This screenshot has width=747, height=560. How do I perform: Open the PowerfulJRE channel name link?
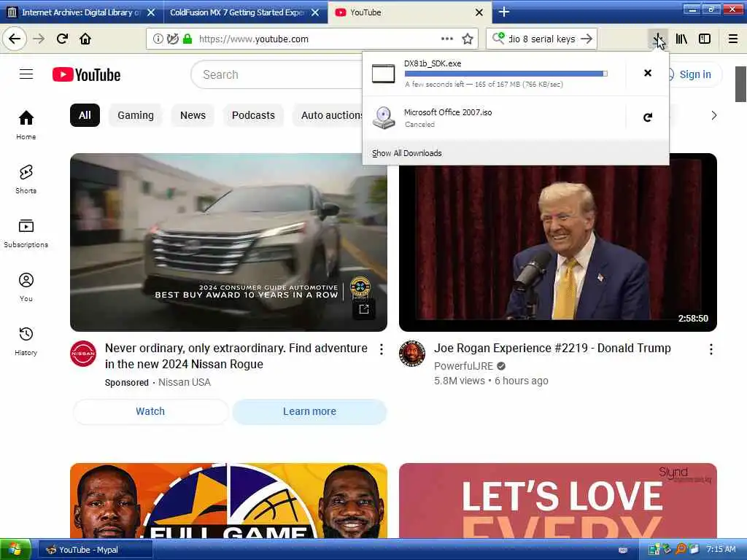click(463, 366)
